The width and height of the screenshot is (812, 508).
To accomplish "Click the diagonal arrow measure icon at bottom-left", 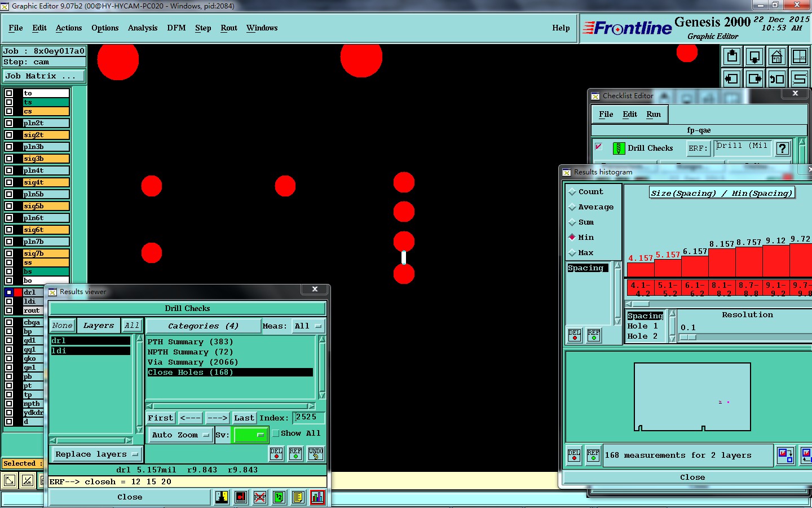I will (10, 481).
